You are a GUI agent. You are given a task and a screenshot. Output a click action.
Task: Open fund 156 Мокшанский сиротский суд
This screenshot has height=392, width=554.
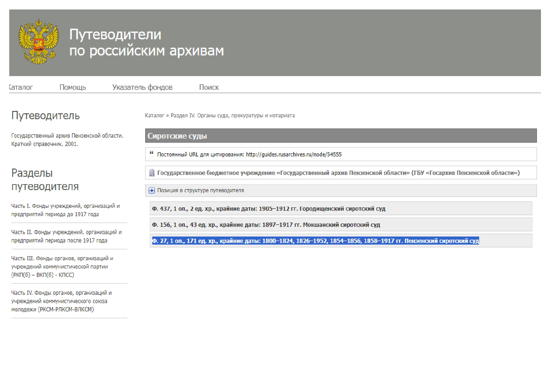(x=266, y=225)
